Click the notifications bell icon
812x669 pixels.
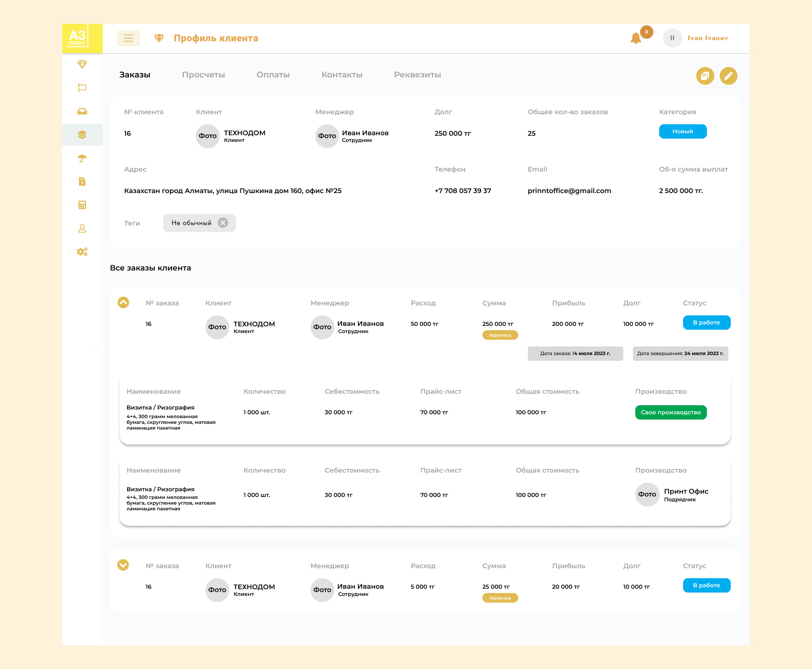click(x=636, y=38)
